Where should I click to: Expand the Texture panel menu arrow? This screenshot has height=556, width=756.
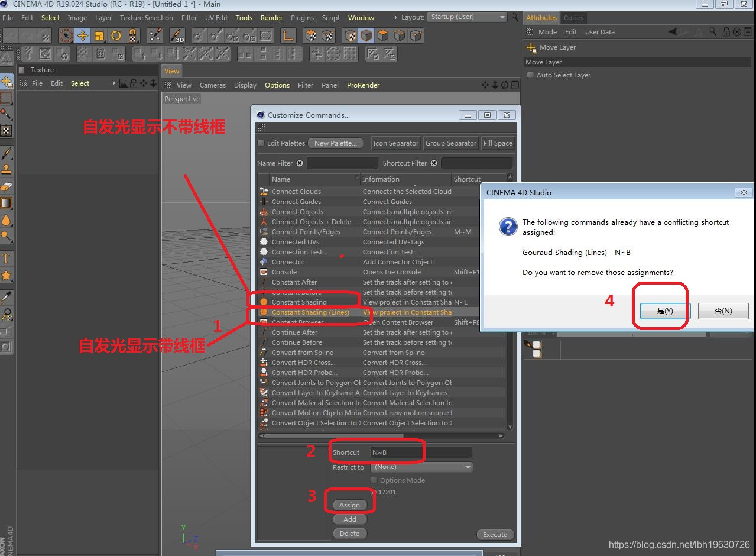(114, 83)
